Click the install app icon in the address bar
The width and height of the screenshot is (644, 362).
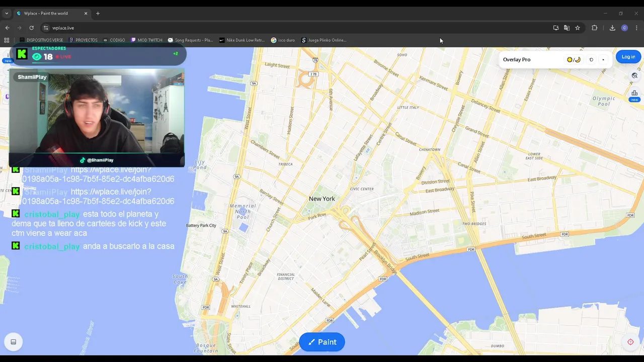coord(556,28)
